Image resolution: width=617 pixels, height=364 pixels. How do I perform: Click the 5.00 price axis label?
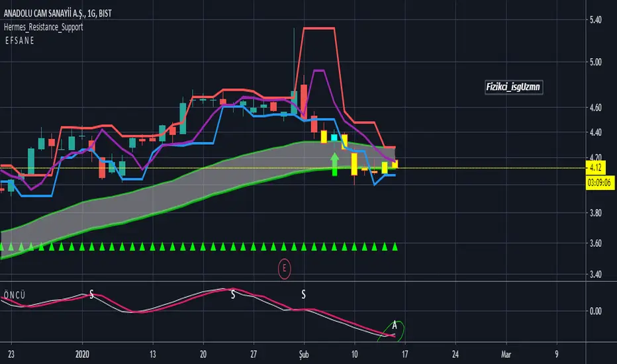(595, 62)
